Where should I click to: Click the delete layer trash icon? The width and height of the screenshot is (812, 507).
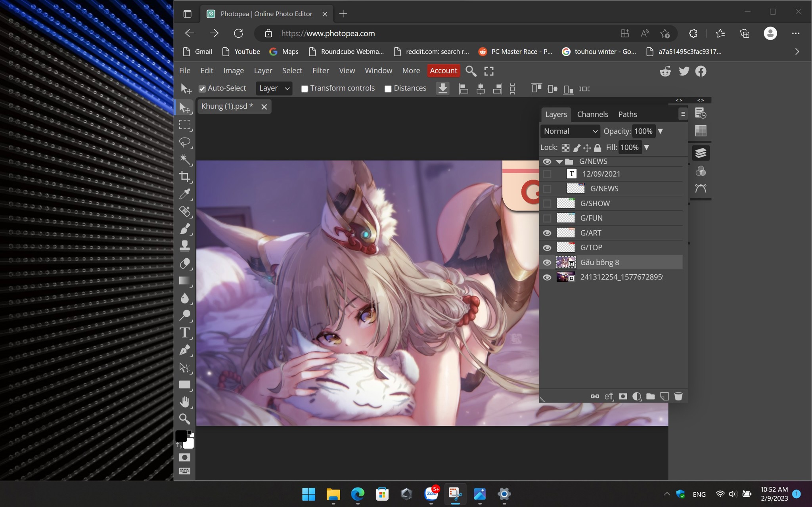678,396
